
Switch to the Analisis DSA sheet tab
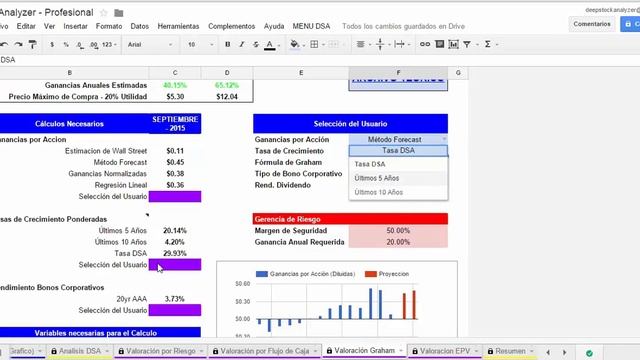coord(80,351)
